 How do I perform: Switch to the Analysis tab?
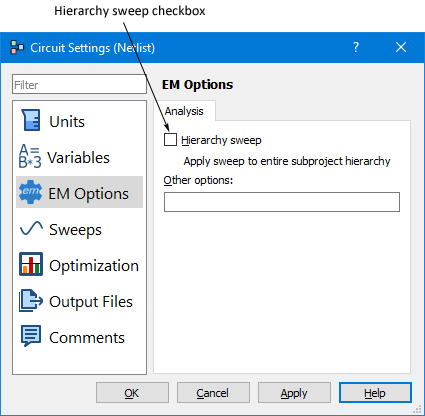pyautogui.click(x=184, y=111)
